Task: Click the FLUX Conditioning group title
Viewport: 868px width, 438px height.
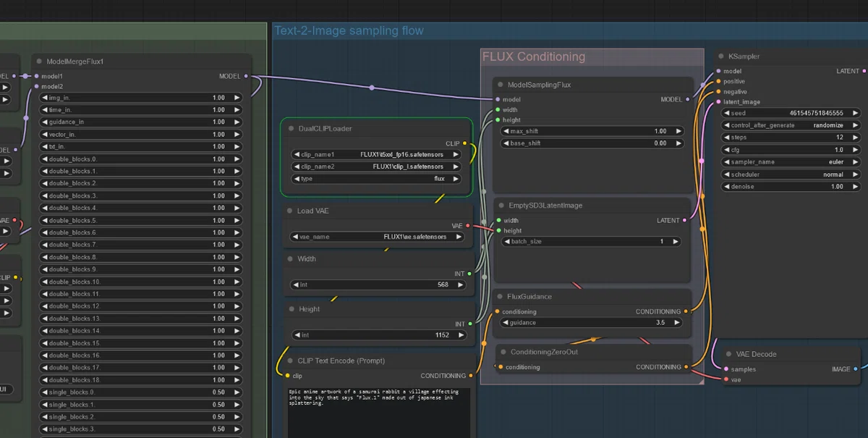Action: pyautogui.click(x=534, y=56)
